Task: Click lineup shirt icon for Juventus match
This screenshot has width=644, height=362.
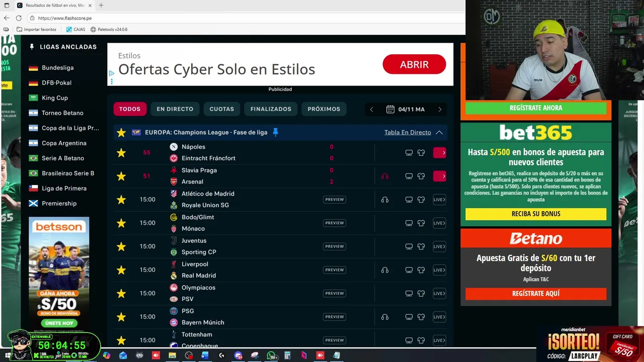Action: 421,246
